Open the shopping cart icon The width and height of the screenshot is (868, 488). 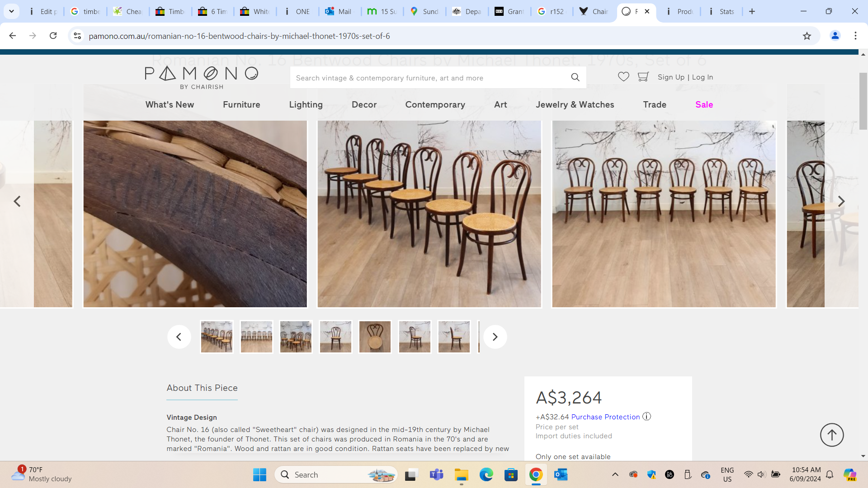click(x=643, y=77)
